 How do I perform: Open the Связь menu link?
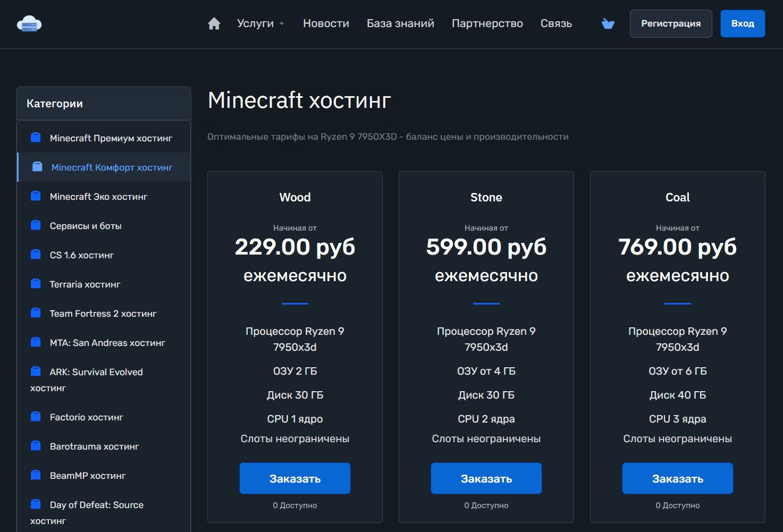556,23
